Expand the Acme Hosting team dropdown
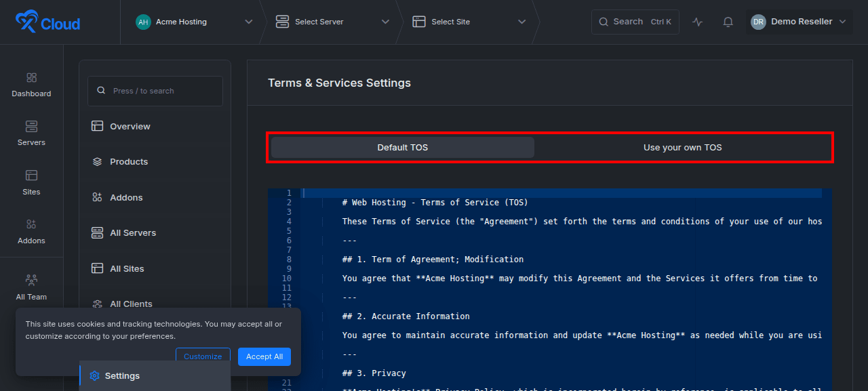 coord(248,22)
